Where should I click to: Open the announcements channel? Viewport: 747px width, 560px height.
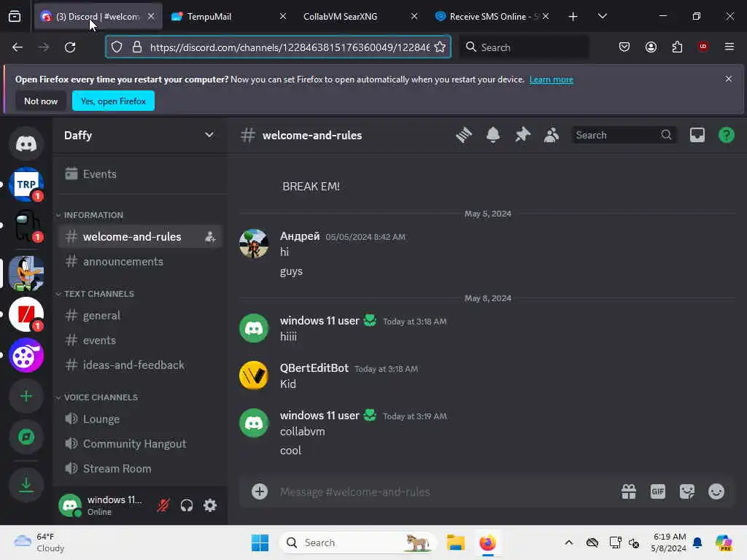coord(140,262)
